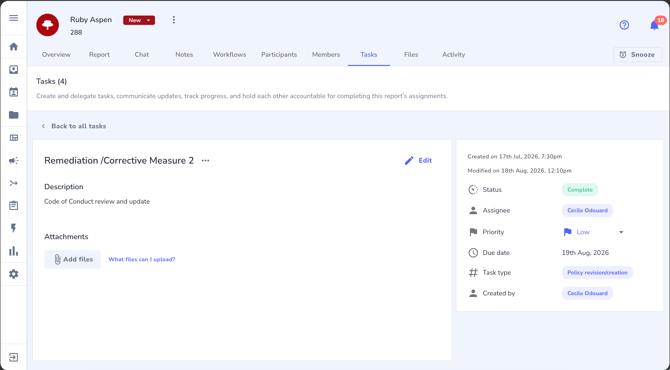The width and height of the screenshot is (670, 370).
Task: Click the Created on 17th Jul timestamp
Action: 515,156
